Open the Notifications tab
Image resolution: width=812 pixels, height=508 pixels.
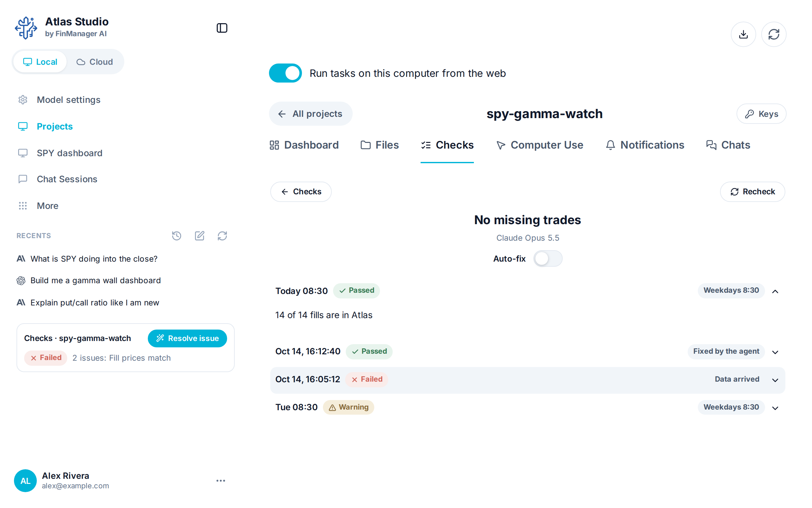pyautogui.click(x=645, y=145)
